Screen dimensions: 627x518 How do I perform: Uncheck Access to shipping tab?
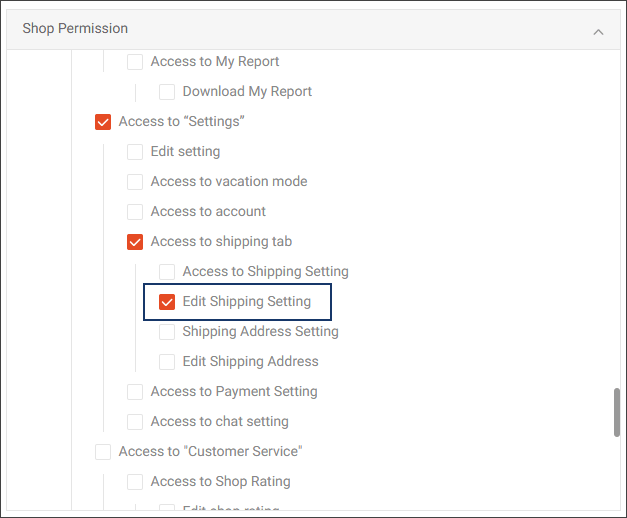tap(135, 242)
